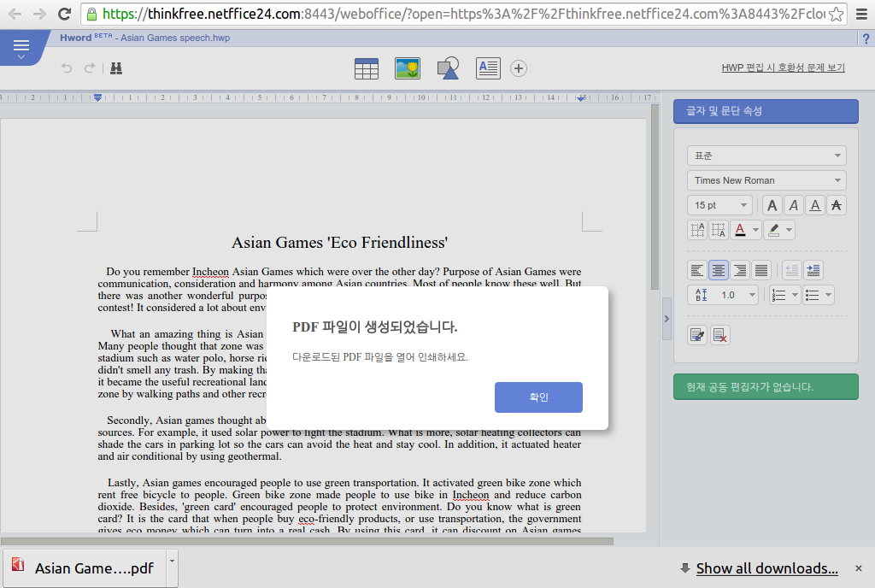Click the document title 'Asian Games Eco Friendliness'
Screen dimensions: 875x588
coord(339,243)
